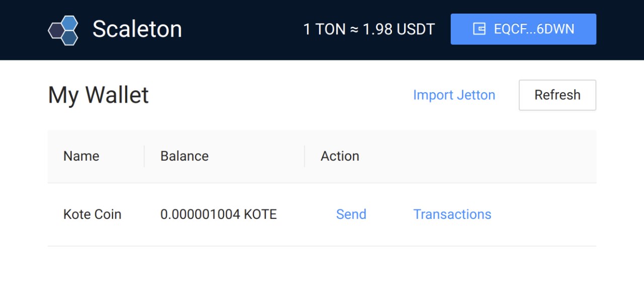Hit the Refresh button
644x297 pixels.
[557, 95]
